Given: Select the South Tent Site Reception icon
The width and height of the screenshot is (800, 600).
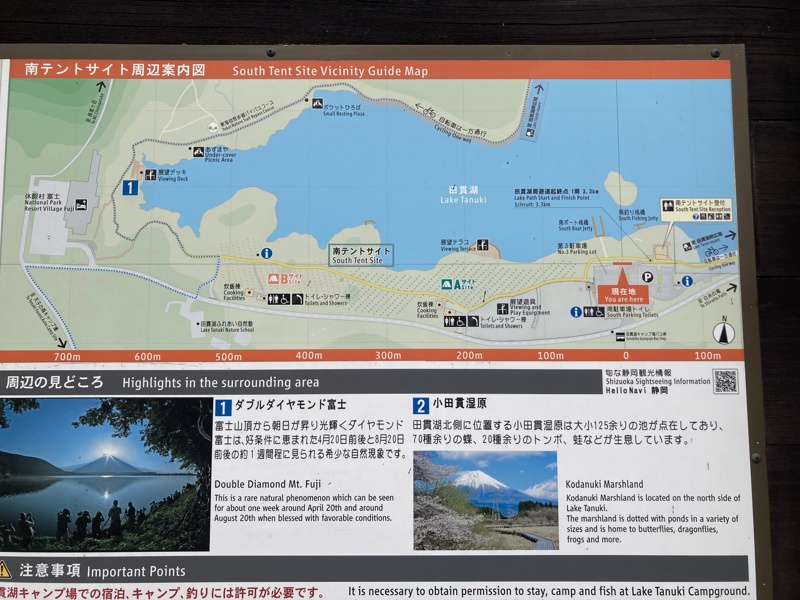Looking at the screenshot, I should (668, 206).
